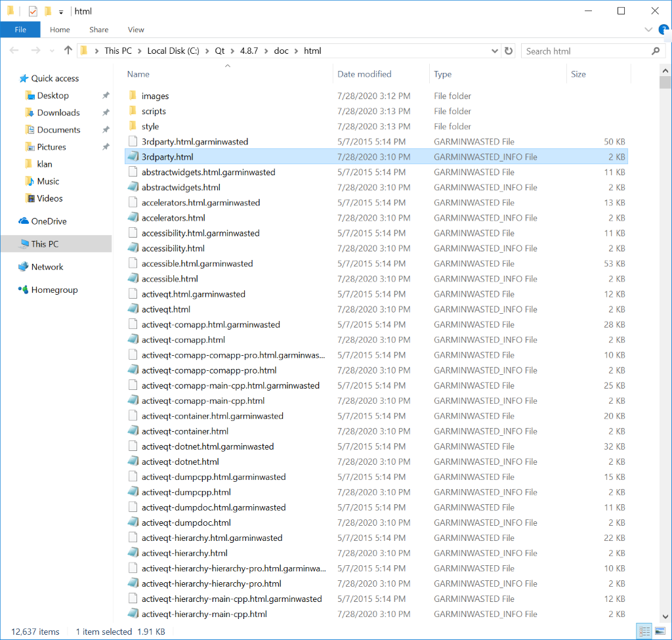Click the Properties icon in quick access toolbar
The height and width of the screenshot is (640, 672).
[33, 11]
